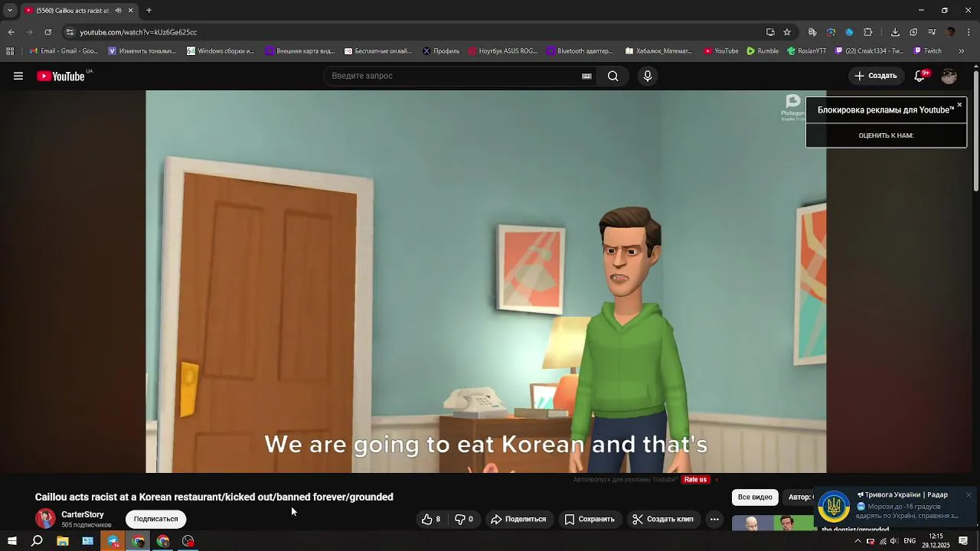Dislike the video with thumbs down
Image resolution: width=980 pixels, height=551 pixels.
(x=464, y=519)
